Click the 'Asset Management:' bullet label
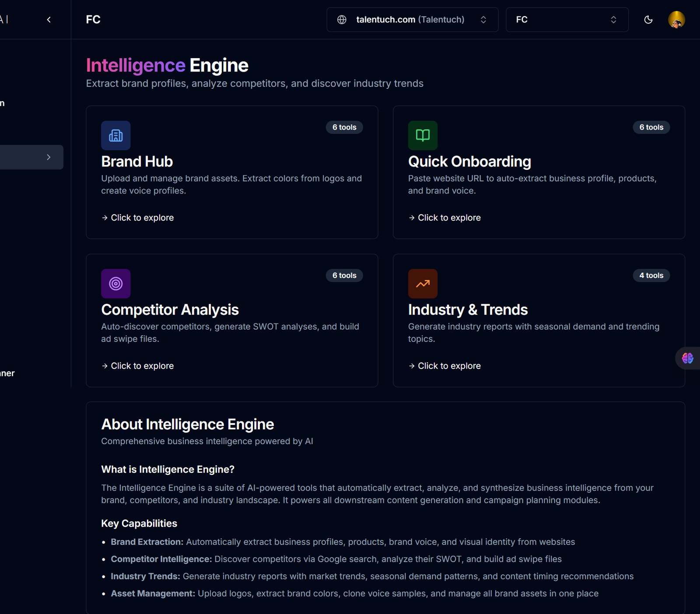This screenshot has width=700, height=614. (x=153, y=594)
